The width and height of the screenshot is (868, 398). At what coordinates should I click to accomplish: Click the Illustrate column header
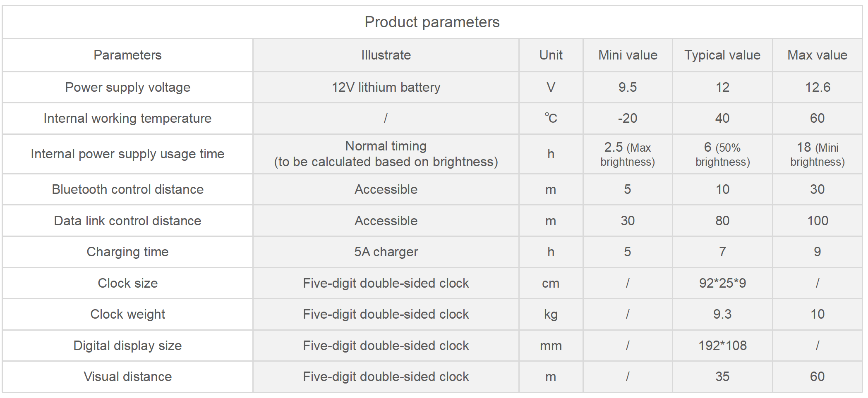(x=386, y=55)
